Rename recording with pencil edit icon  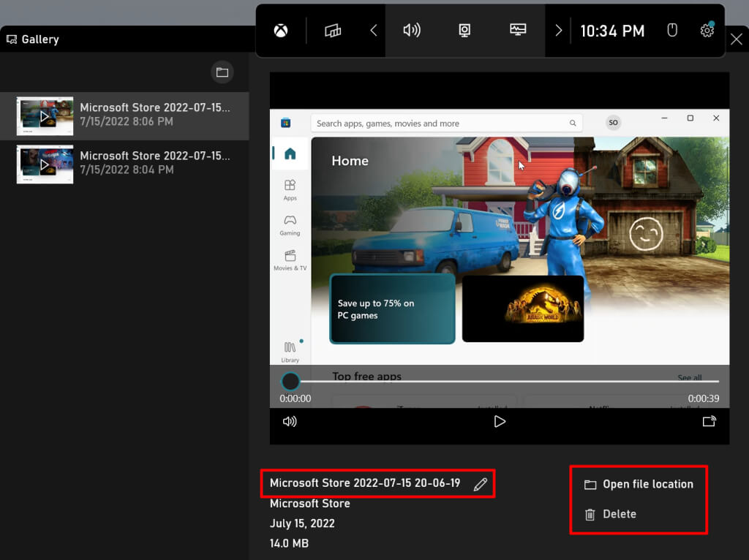[481, 484]
